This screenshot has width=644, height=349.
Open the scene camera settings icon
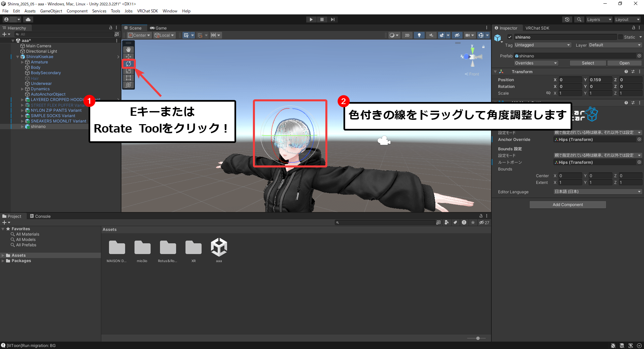[467, 35]
